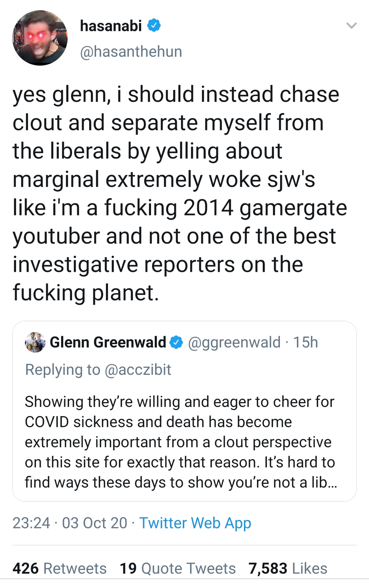Image resolution: width=369 pixels, height=588 pixels.
Task: Open the @hasanthehun handle
Action: (x=131, y=52)
